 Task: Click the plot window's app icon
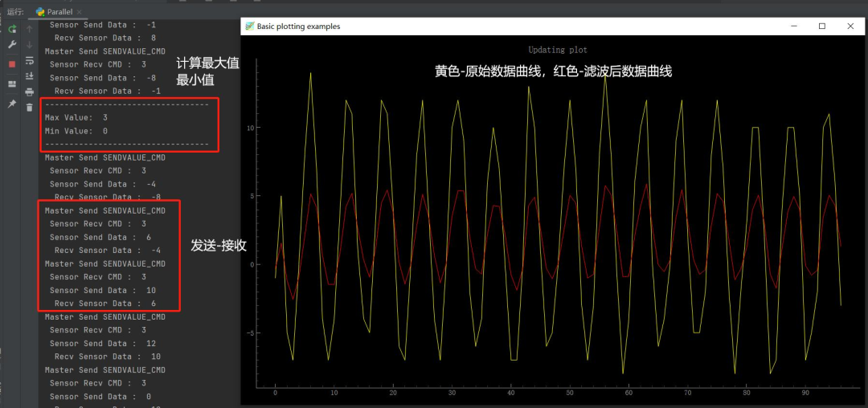click(x=249, y=27)
